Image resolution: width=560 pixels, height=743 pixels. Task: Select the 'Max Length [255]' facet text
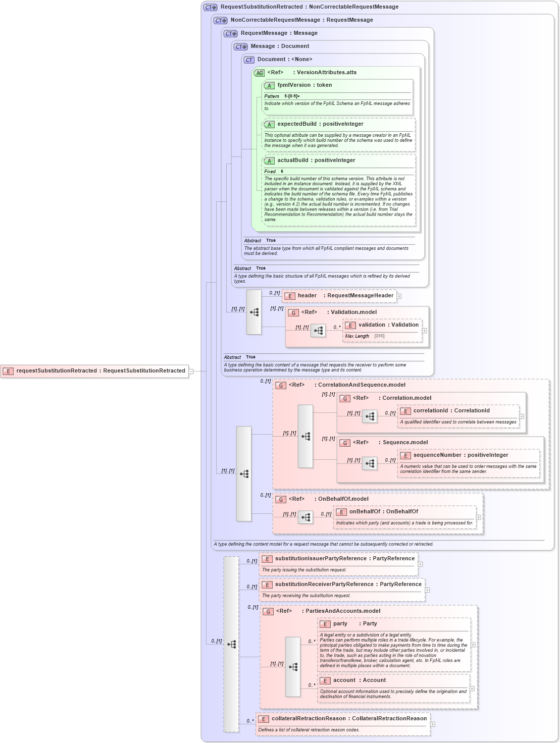[365, 336]
